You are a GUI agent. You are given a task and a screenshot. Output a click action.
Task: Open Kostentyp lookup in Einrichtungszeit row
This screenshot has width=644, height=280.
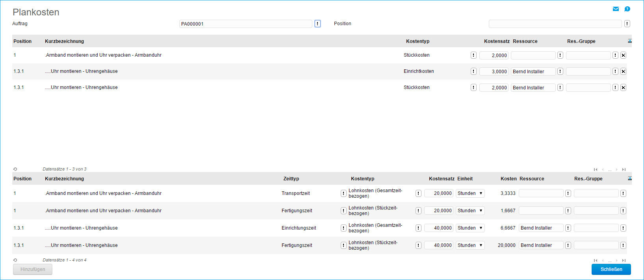pyautogui.click(x=418, y=228)
